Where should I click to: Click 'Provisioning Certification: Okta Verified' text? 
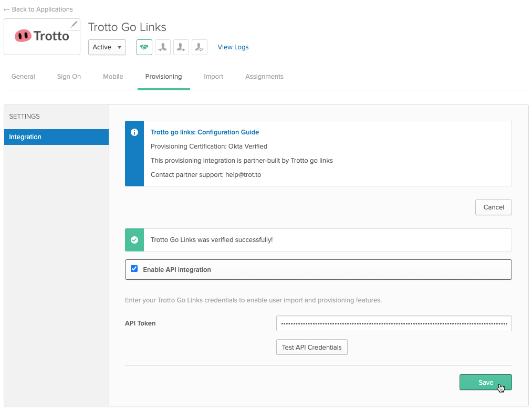(209, 146)
